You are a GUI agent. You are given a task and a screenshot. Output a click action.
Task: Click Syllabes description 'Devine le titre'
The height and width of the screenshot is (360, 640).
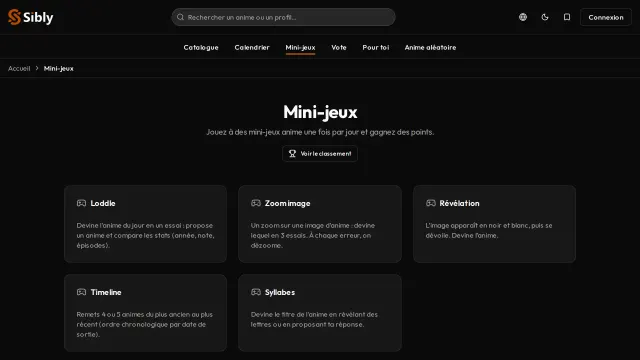[x=273, y=314]
